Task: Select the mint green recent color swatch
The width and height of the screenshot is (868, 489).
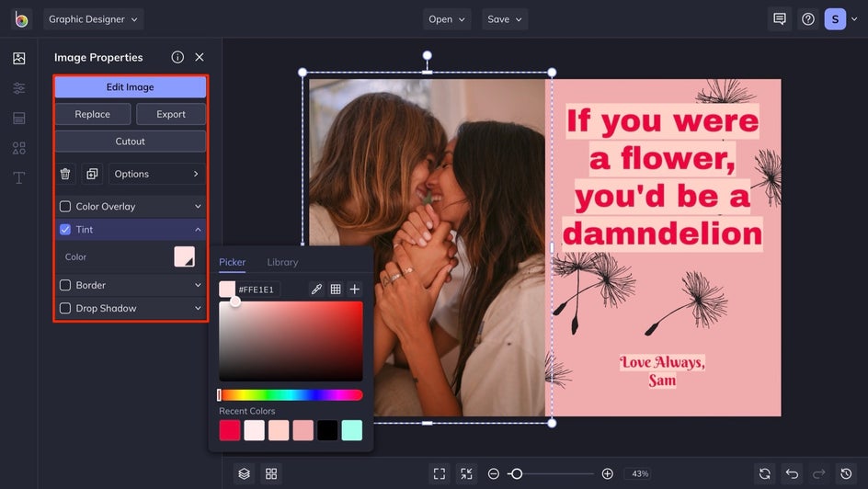Action: (x=351, y=430)
